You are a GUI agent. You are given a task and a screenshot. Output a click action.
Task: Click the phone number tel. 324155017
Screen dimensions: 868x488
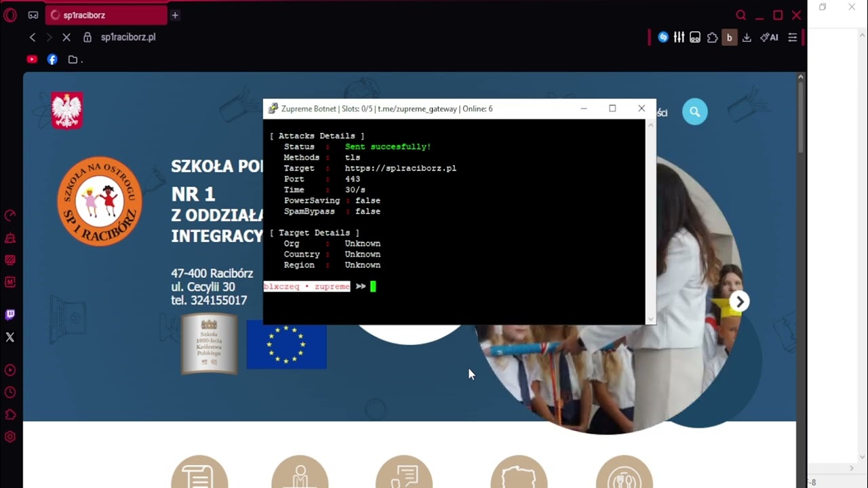pyautogui.click(x=209, y=300)
